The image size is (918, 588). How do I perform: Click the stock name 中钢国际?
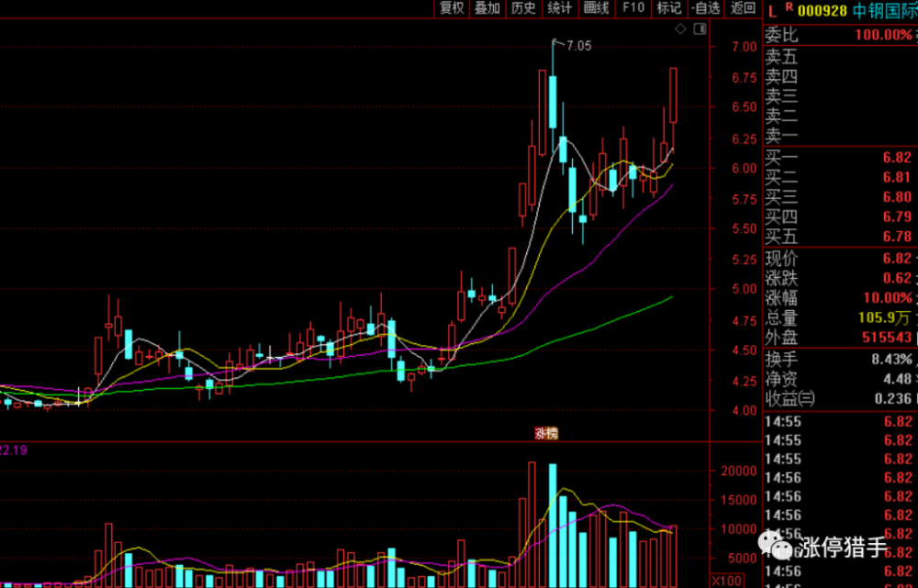pyautogui.click(x=885, y=10)
